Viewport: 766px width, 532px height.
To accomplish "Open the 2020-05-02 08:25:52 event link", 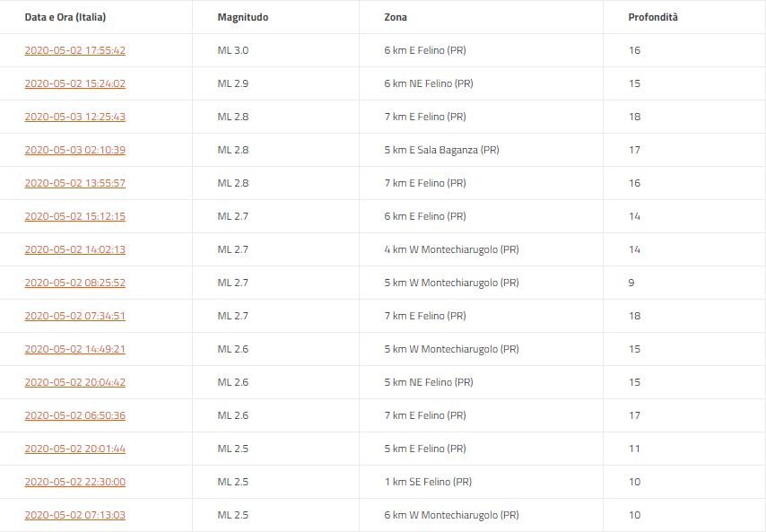I will click(x=74, y=283).
